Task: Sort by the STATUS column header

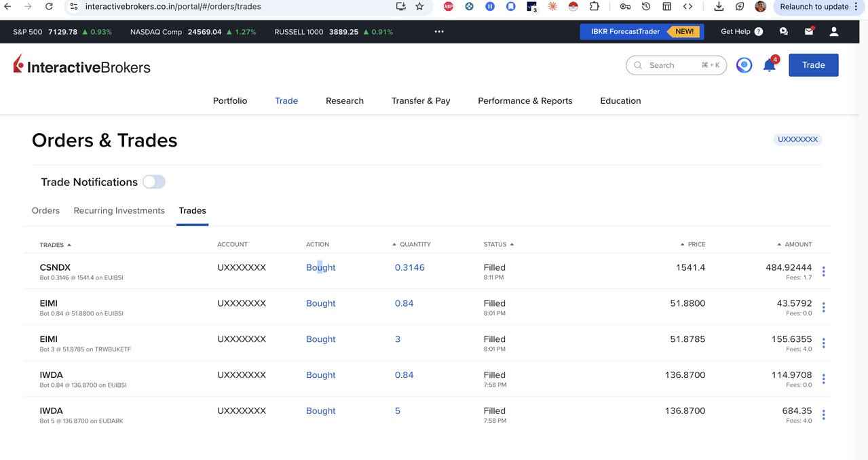Action: (499, 244)
